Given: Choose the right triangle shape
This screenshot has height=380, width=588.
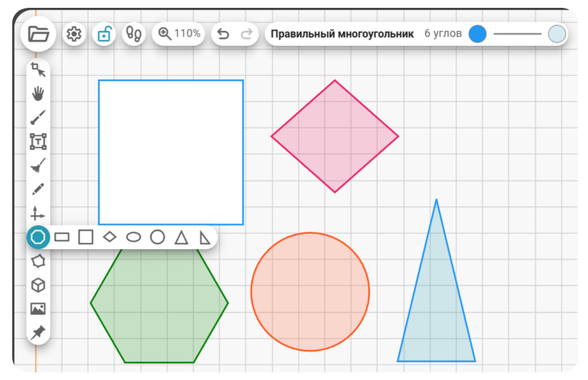Looking at the screenshot, I should tap(205, 237).
